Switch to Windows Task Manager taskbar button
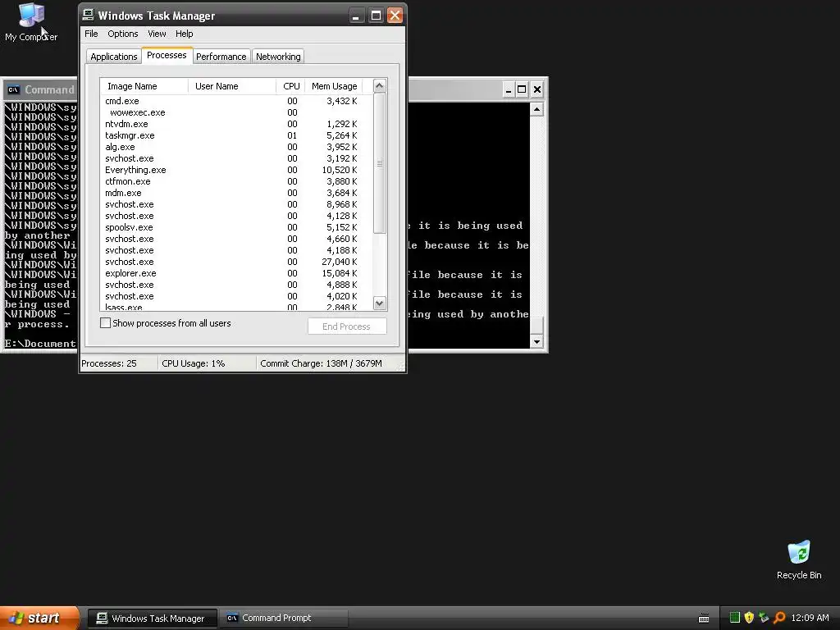The width and height of the screenshot is (840, 630). (x=152, y=619)
